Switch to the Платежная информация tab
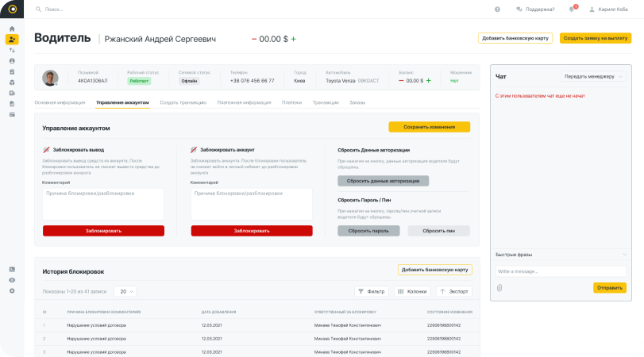 pos(244,102)
